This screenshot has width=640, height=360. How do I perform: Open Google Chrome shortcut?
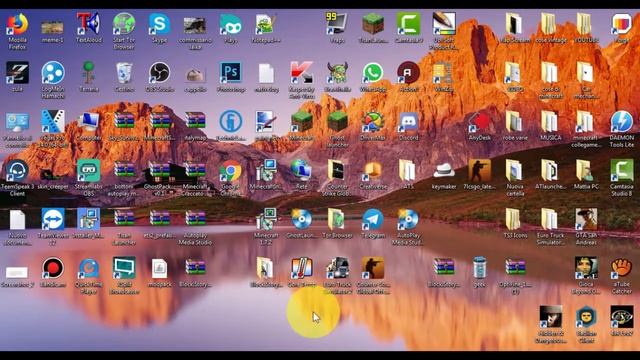point(231,171)
